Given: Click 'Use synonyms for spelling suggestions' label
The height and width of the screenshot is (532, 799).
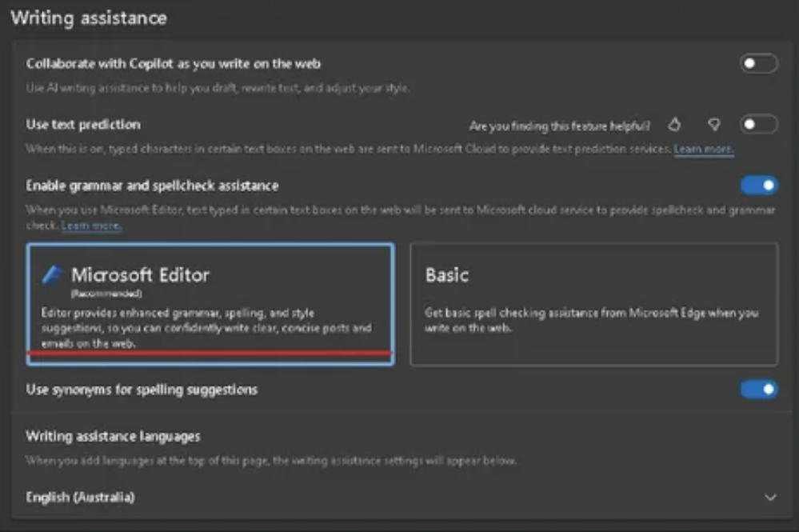Looking at the screenshot, I should point(142,390).
